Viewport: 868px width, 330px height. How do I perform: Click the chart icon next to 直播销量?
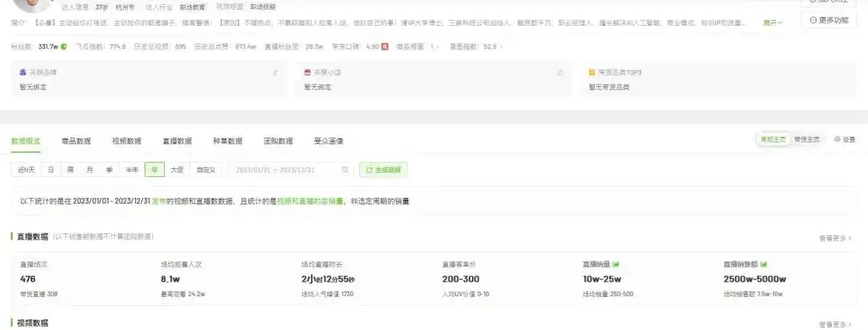pos(616,265)
